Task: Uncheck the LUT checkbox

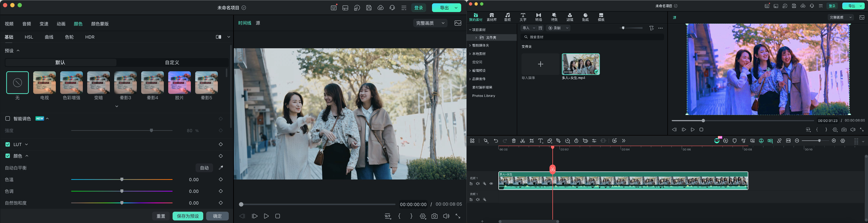Action: point(7,144)
